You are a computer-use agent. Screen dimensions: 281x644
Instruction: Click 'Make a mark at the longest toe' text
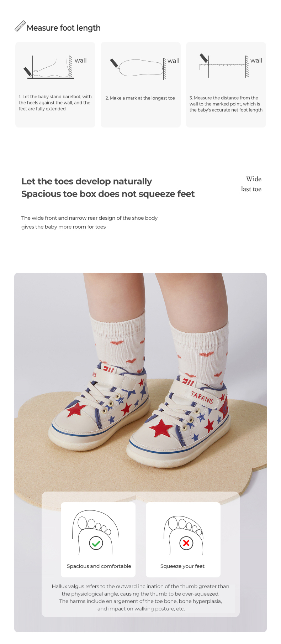pyautogui.click(x=140, y=98)
